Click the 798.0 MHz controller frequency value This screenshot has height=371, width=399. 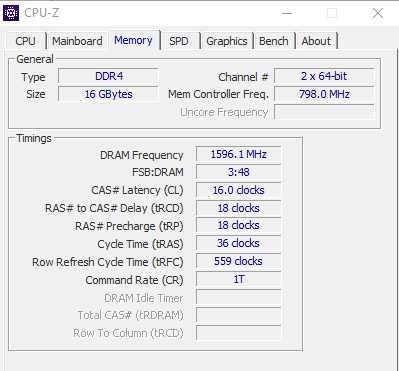point(324,94)
